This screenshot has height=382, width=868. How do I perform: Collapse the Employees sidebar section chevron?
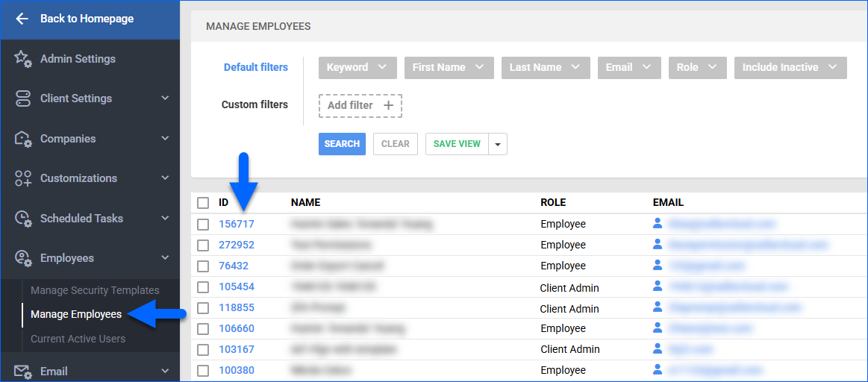coord(165,258)
